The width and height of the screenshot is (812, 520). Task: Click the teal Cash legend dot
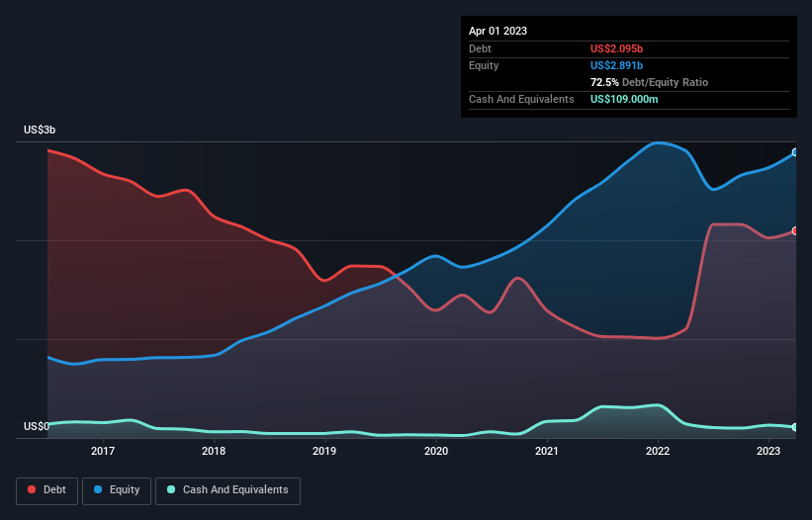[x=171, y=489]
